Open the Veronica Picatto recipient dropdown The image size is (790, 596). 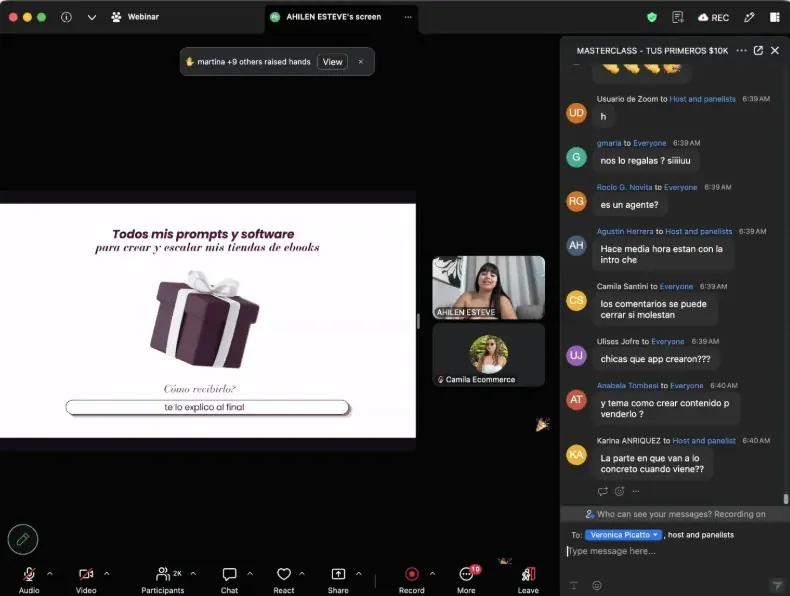[x=624, y=535]
